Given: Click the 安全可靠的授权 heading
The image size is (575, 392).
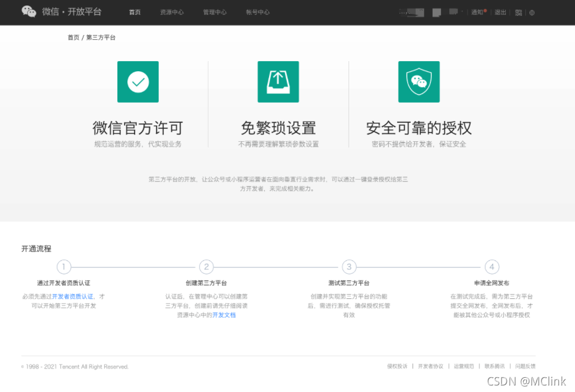Looking at the screenshot, I should [419, 128].
